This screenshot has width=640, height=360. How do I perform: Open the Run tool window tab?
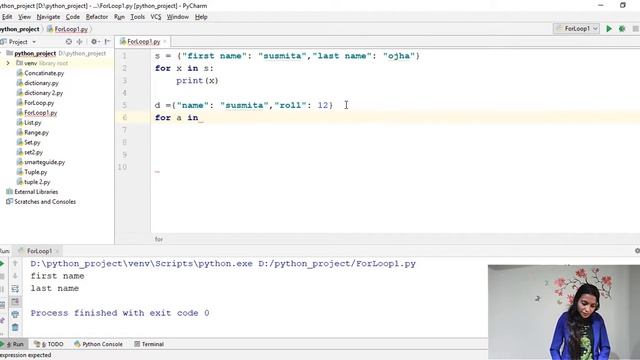click(13, 344)
